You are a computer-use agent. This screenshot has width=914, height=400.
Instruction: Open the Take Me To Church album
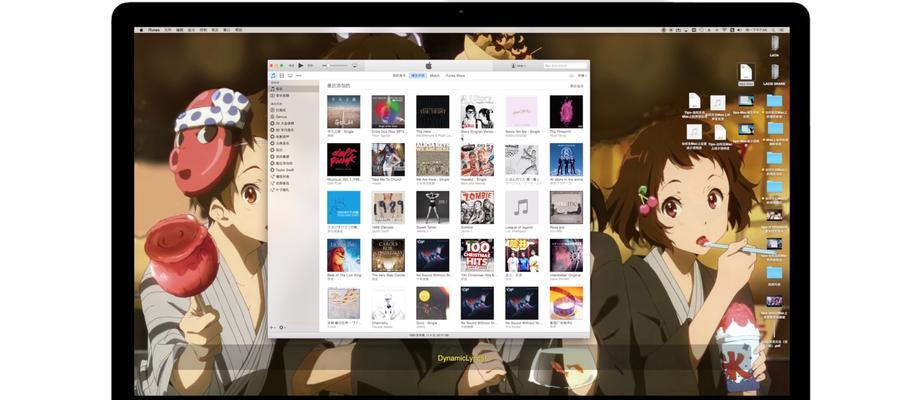pyautogui.click(x=388, y=160)
